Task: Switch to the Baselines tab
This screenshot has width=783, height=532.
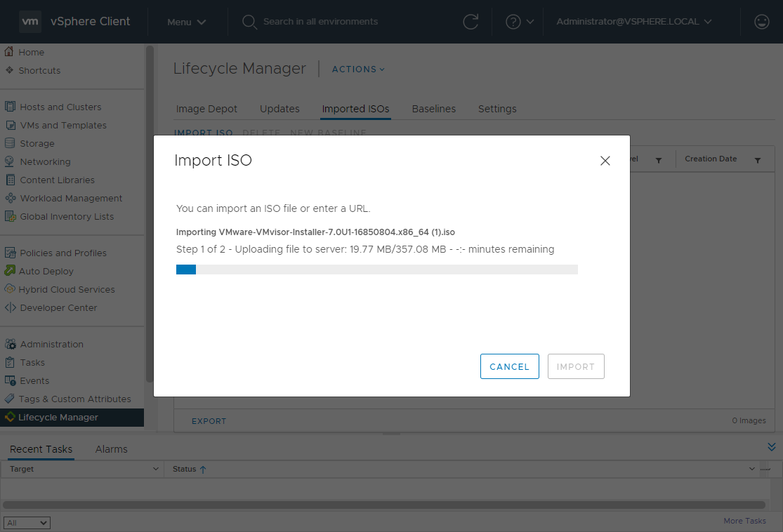Action: click(434, 109)
